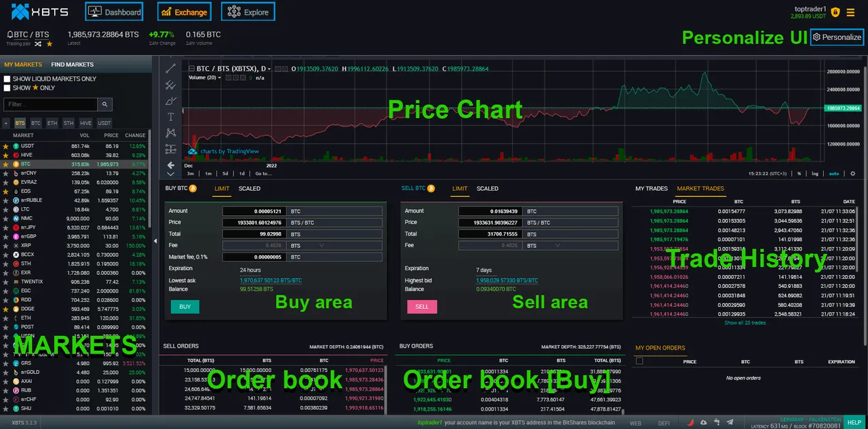Click the chart back arrow icon
Viewport: 868px width, 429px height.
click(171, 165)
